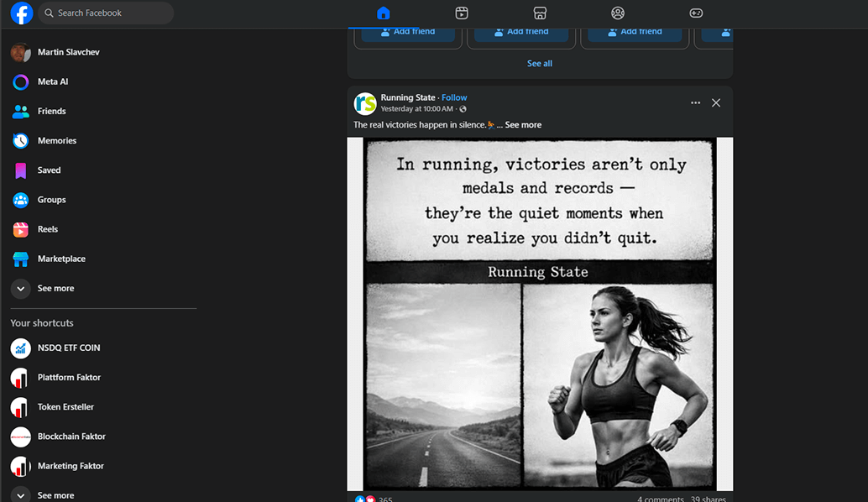Open the Marketplace storefront icon in top bar
868x502 pixels.
[540, 13]
